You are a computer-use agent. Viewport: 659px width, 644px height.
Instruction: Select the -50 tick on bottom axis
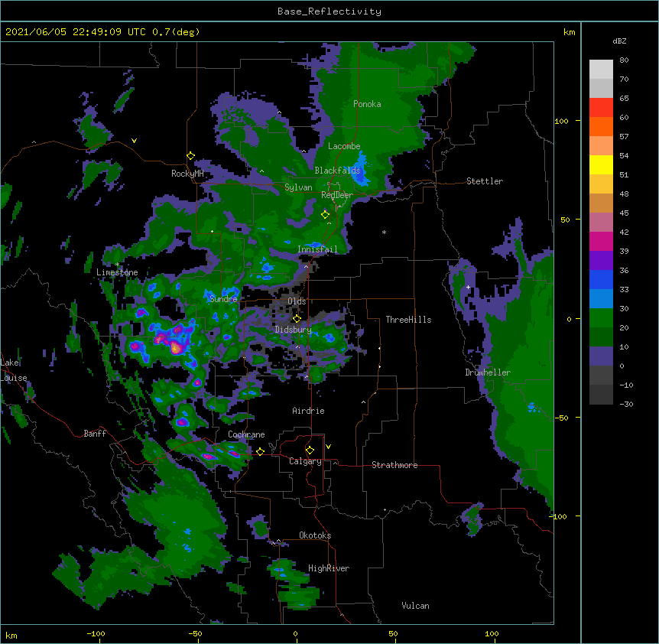click(x=195, y=633)
